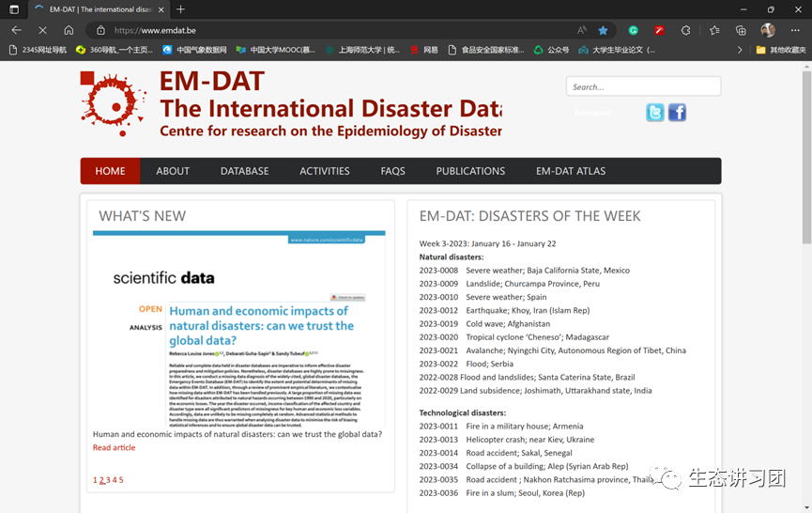Click the blue favorites star icon
The width and height of the screenshot is (812, 513).
pos(603,31)
